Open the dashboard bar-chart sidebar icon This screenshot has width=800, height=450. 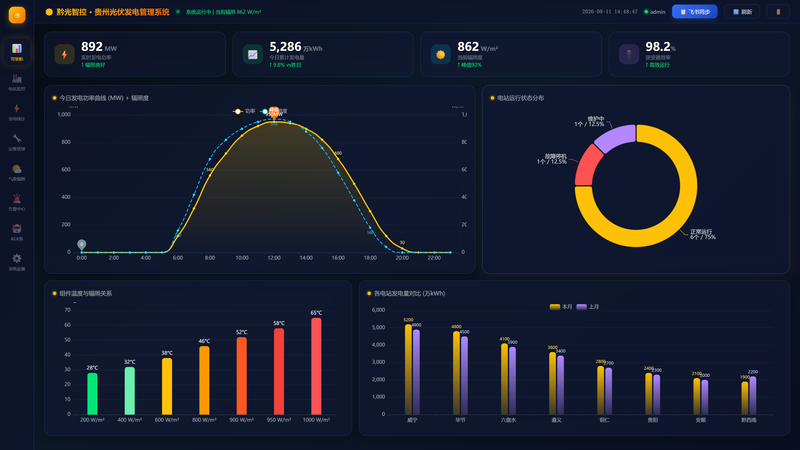click(17, 52)
